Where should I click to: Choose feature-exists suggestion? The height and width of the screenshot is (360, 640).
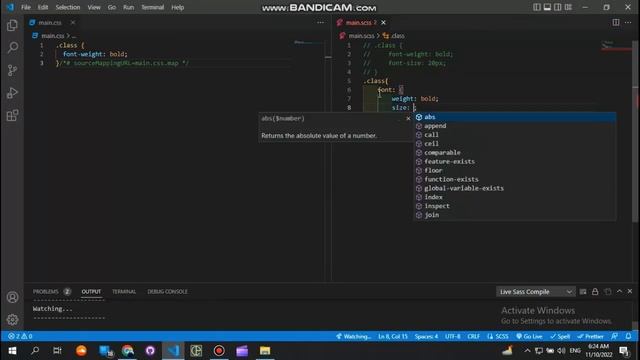[x=514, y=162]
